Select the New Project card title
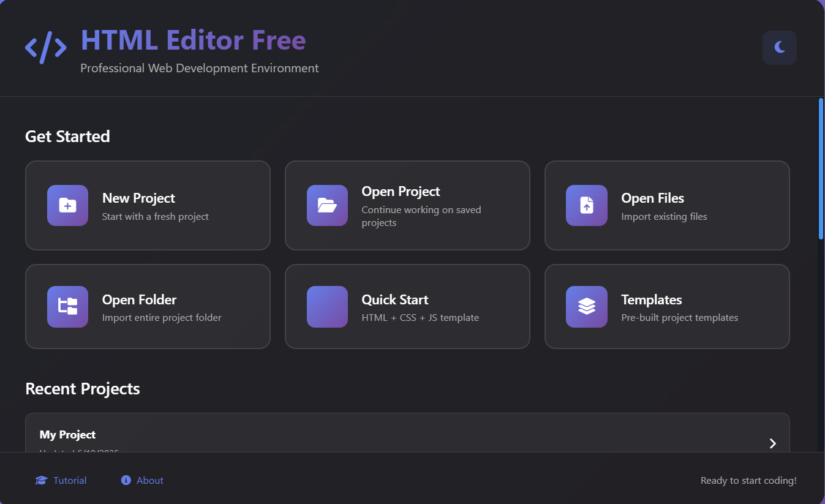Image resolution: width=825 pixels, height=504 pixels. tap(138, 198)
